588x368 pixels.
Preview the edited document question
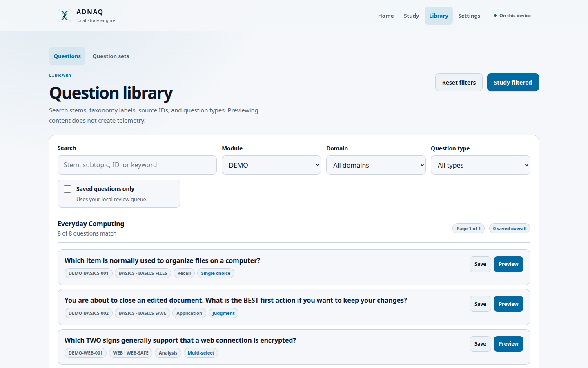click(508, 304)
